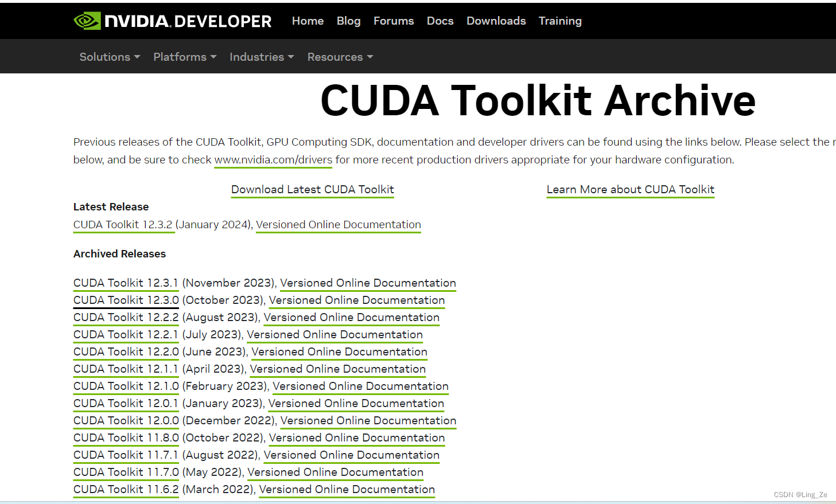The image size is (836, 504).
Task: Open CUDA Toolkit 11.6.2 link
Action: (126, 490)
